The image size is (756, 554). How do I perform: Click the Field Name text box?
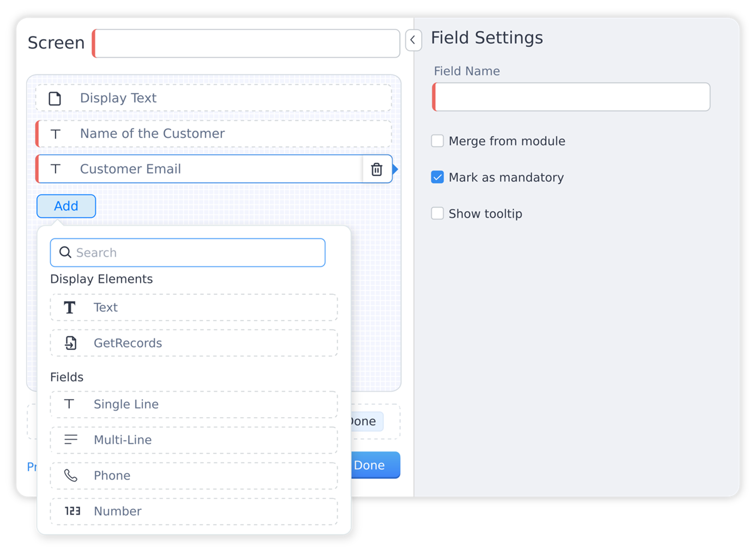(x=572, y=97)
